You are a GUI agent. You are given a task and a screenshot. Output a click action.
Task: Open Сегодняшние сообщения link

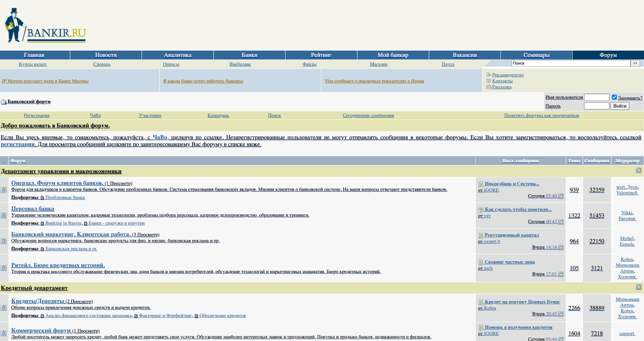(x=368, y=115)
